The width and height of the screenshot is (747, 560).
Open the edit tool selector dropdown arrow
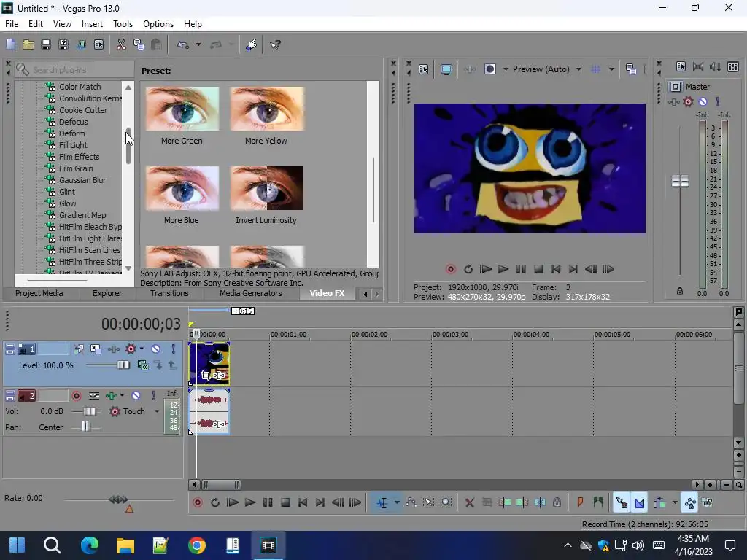coord(397,503)
